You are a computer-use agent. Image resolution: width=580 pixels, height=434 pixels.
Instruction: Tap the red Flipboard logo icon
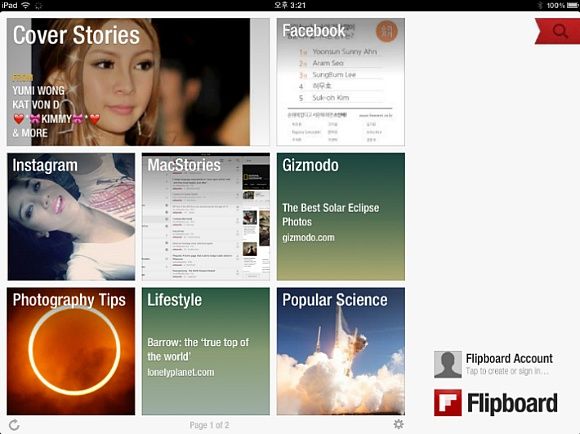448,403
